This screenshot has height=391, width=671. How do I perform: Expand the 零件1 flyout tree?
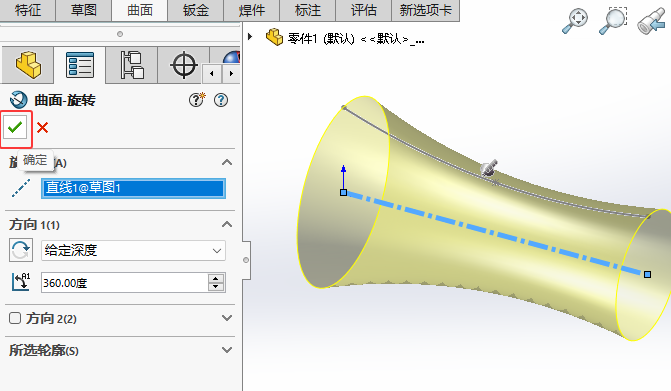pos(250,37)
